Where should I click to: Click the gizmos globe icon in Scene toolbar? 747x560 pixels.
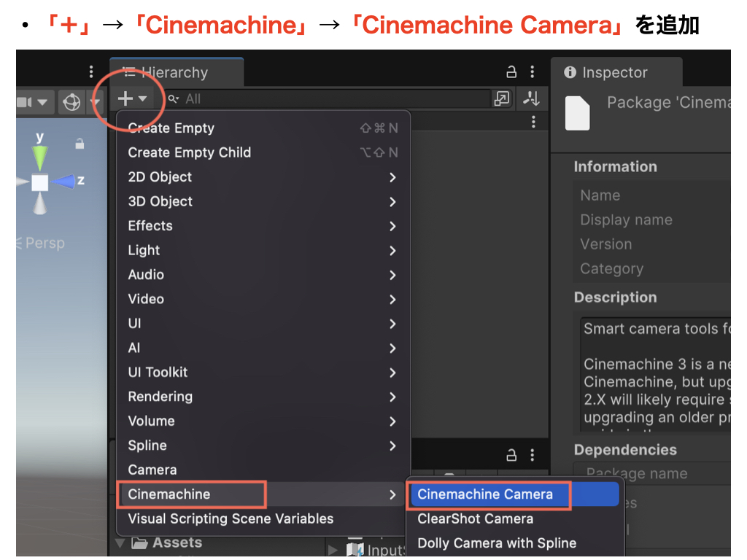pyautogui.click(x=71, y=102)
